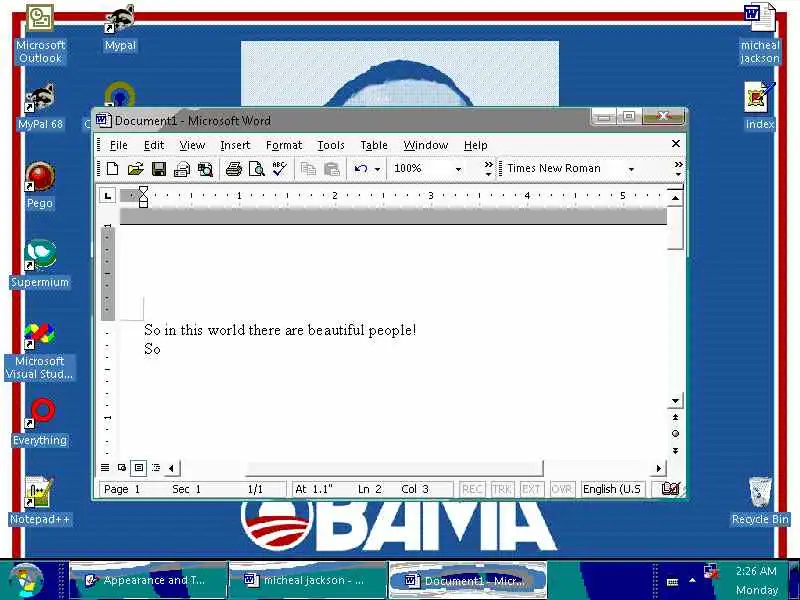Screen dimensions: 800x600
Task: Switch to Outline view
Action: tap(156, 467)
